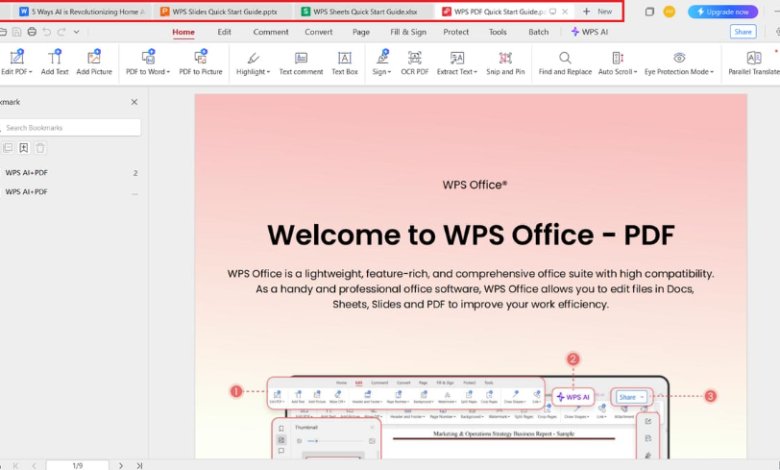Open the WPS AI feature

point(589,32)
